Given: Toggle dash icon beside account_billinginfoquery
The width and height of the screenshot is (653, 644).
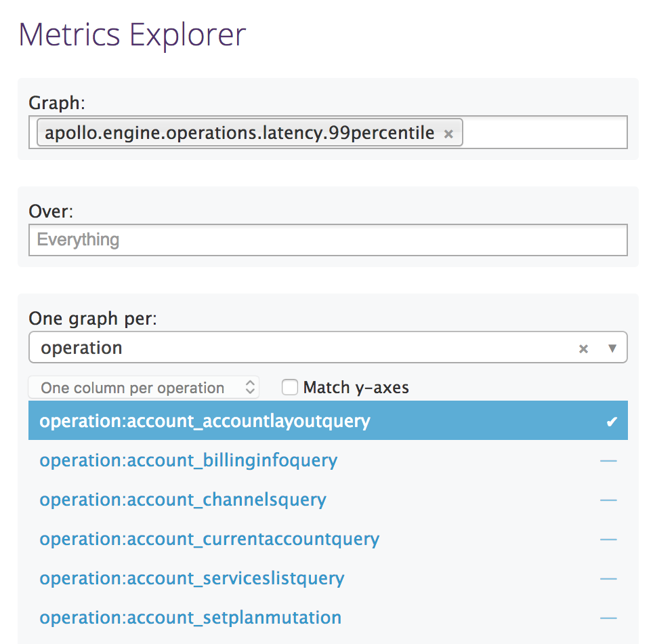Looking at the screenshot, I should click(x=608, y=461).
